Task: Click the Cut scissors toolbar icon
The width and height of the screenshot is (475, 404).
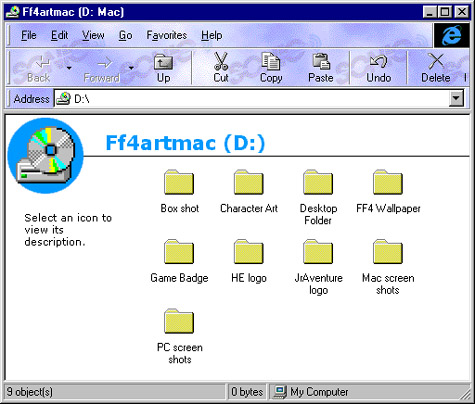Action: coord(221,61)
